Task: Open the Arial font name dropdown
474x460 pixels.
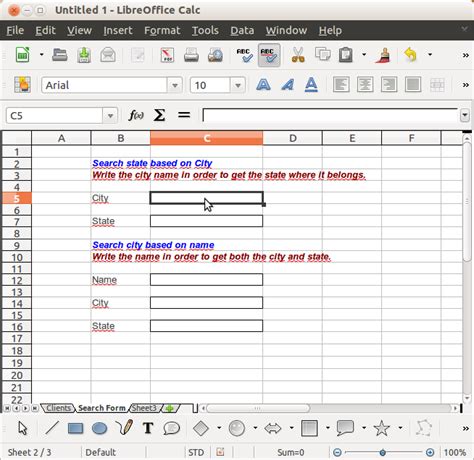Action: pyautogui.click(x=175, y=85)
